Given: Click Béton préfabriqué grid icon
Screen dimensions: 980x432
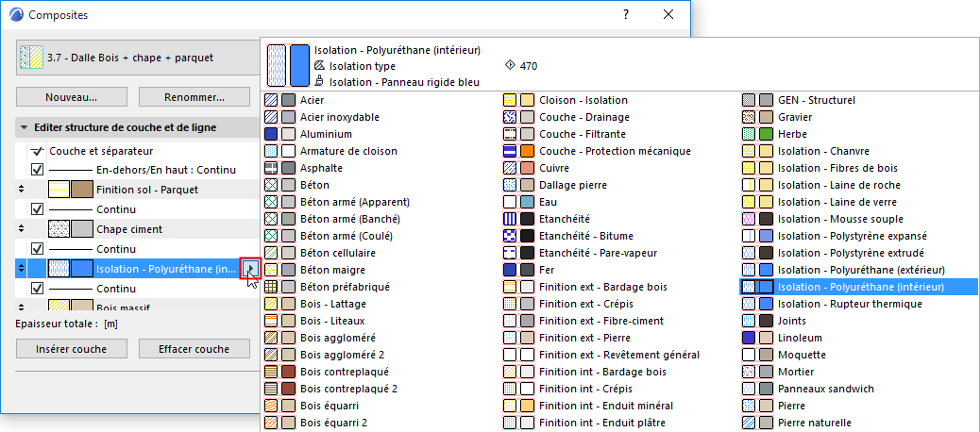Looking at the screenshot, I should click(271, 287).
